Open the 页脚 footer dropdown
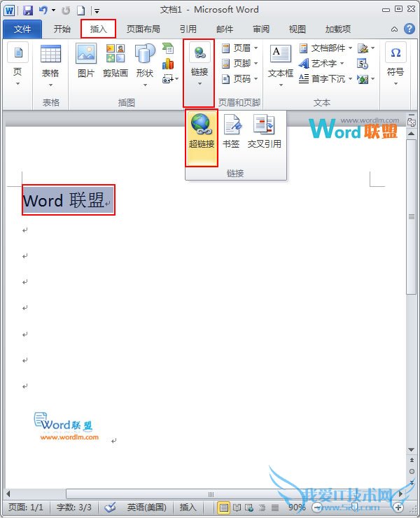The width and height of the screenshot is (420, 518). point(240,64)
